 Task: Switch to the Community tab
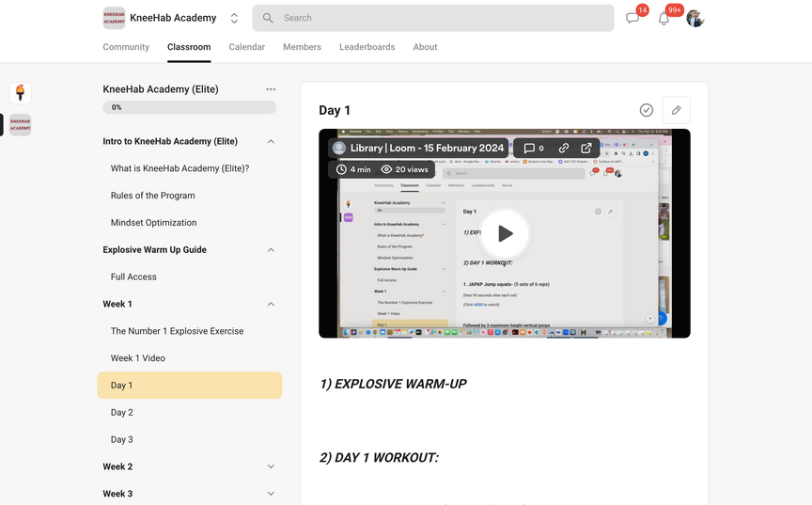126,47
